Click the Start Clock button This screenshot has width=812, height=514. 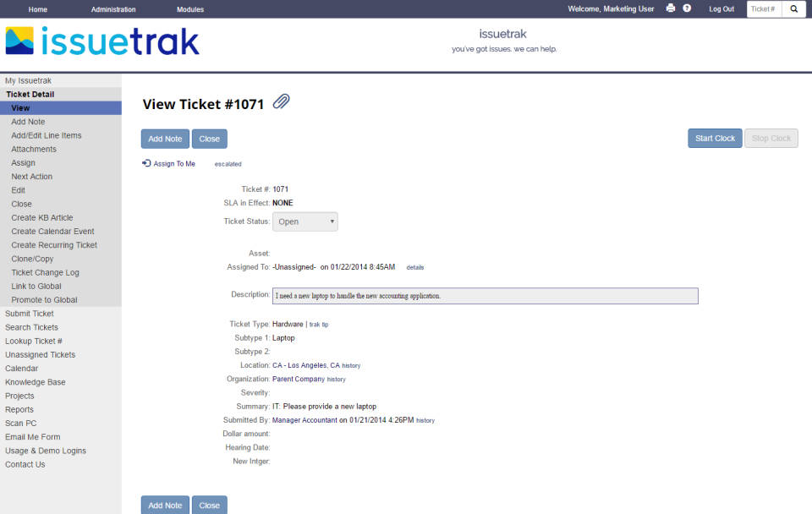[714, 138]
